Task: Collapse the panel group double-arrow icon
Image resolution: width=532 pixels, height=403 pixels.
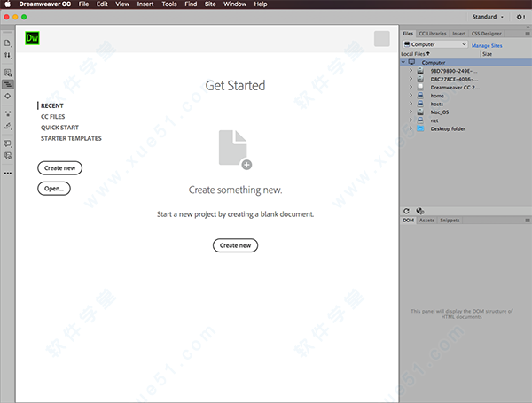Action: [528, 27]
